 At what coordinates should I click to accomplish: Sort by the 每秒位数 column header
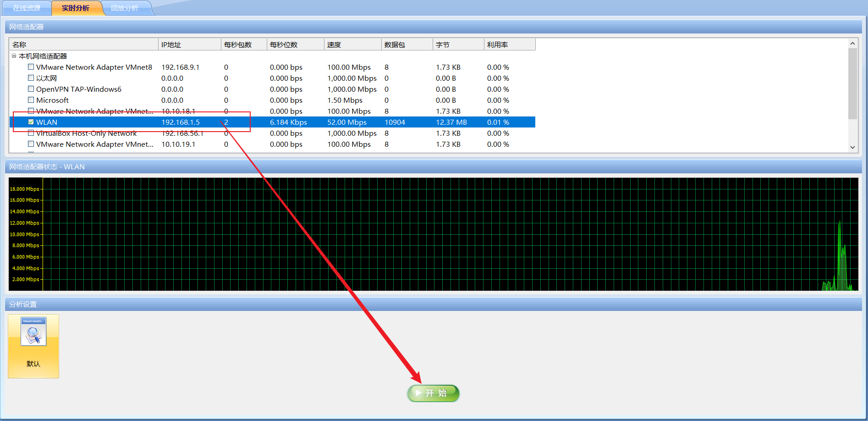coord(296,44)
